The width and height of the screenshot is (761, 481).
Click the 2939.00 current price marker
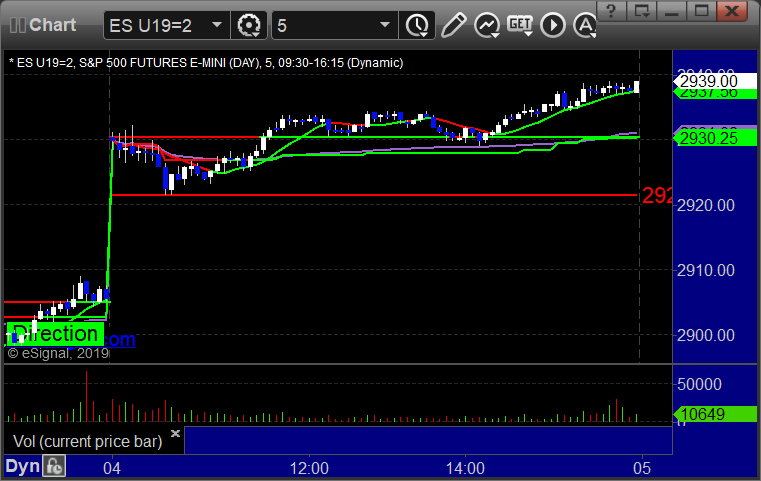pyautogui.click(x=714, y=81)
